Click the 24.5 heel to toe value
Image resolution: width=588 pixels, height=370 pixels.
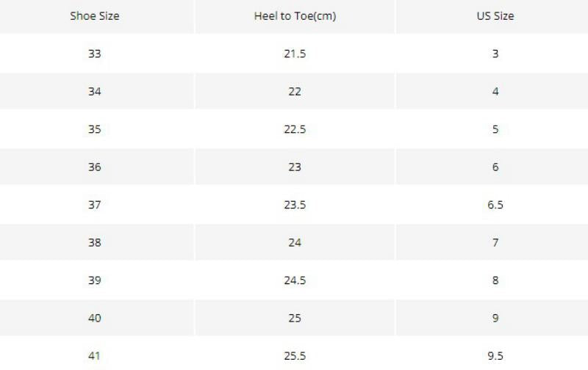pyautogui.click(x=295, y=280)
